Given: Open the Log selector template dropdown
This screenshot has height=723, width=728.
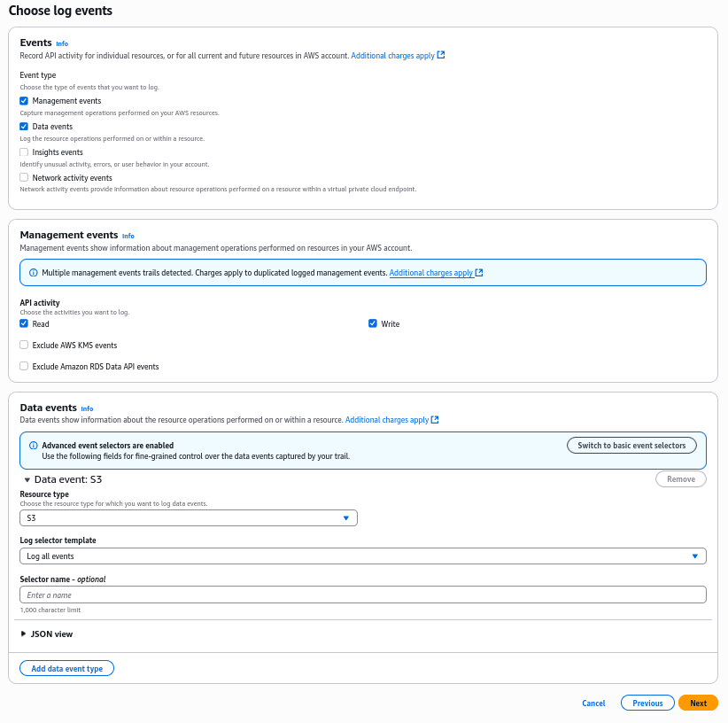Looking at the screenshot, I should click(x=363, y=556).
